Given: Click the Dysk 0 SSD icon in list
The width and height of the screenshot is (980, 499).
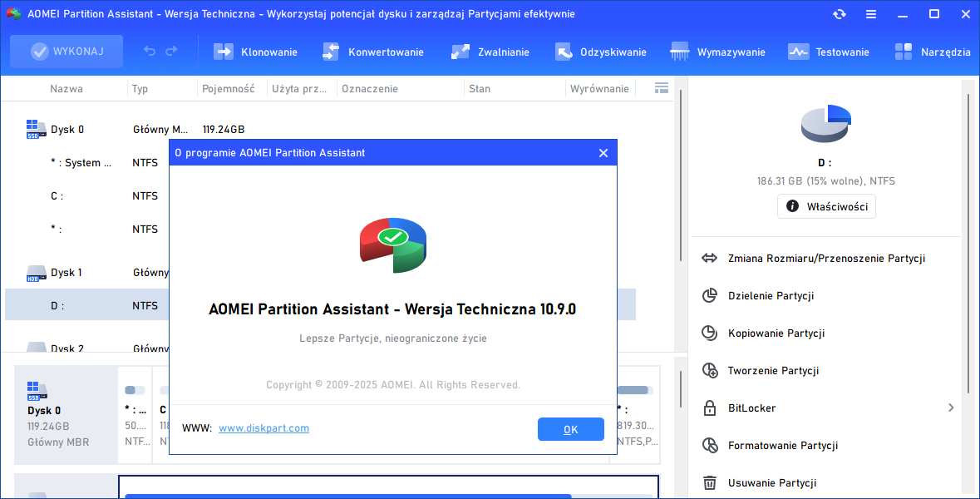Looking at the screenshot, I should pos(36,130).
